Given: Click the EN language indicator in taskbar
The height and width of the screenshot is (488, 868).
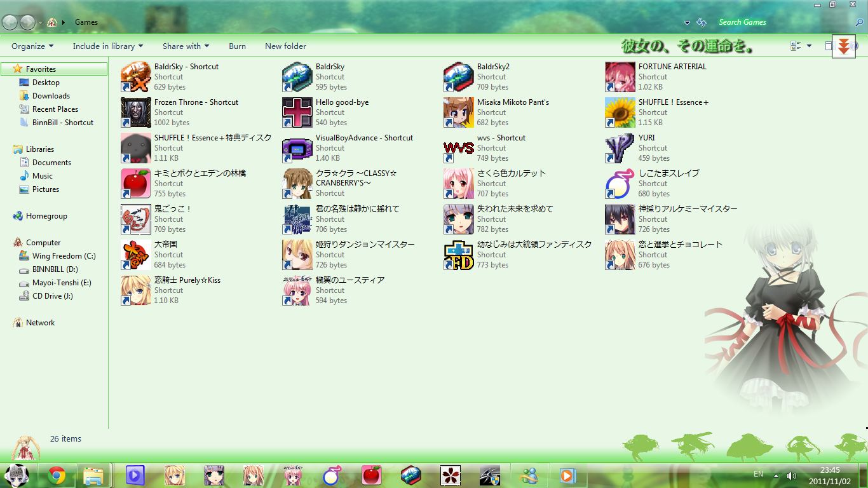Looking at the screenshot, I should coord(758,474).
